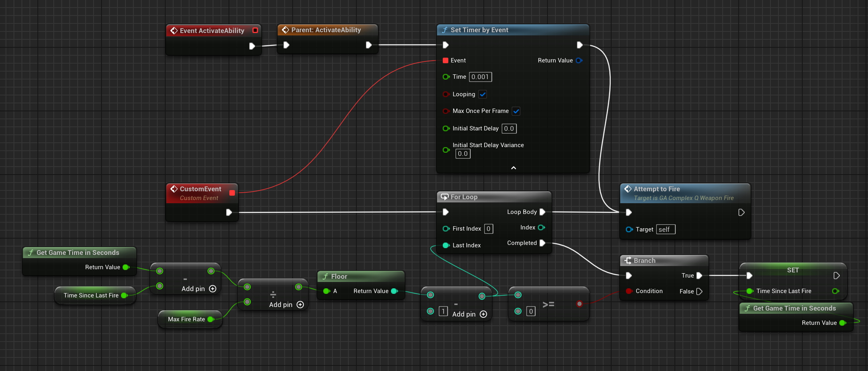This screenshot has width=868, height=371.
Task: Click the Set Timer Return Value pin
Action: [x=579, y=60]
